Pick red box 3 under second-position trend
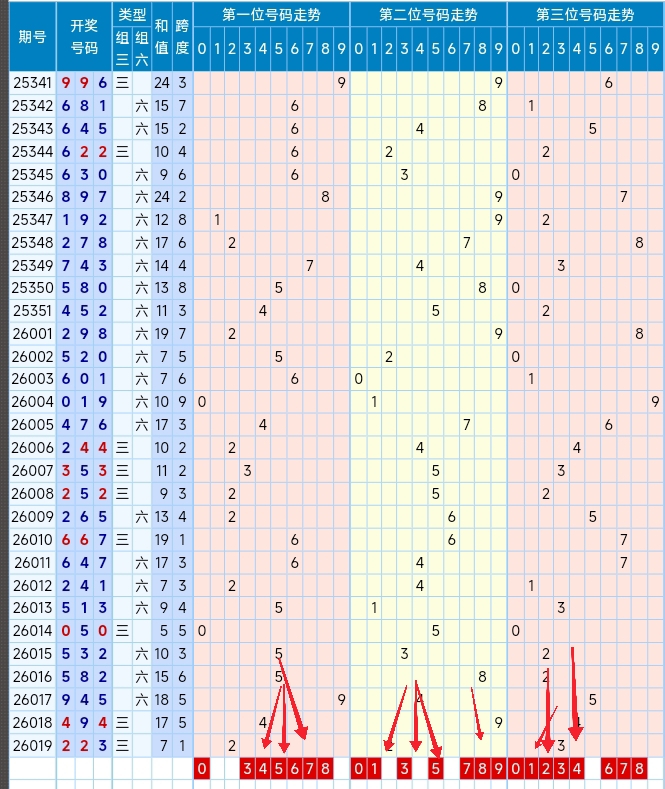The width and height of the screenshot is (665, 789). point(404,769)
